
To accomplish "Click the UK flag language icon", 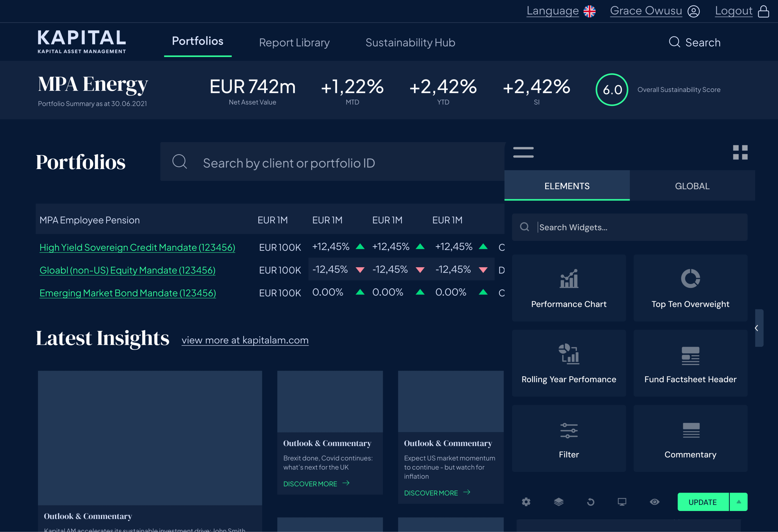I will click(589, 11).
